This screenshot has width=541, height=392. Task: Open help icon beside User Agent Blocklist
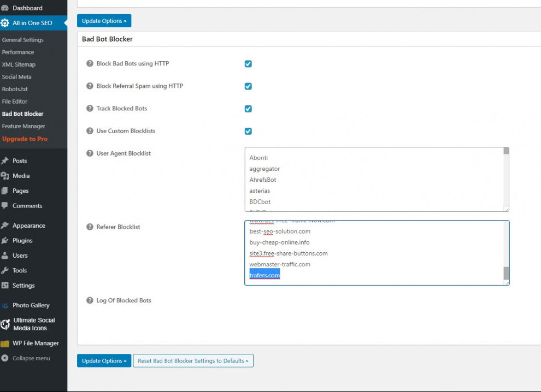point(90,153)
